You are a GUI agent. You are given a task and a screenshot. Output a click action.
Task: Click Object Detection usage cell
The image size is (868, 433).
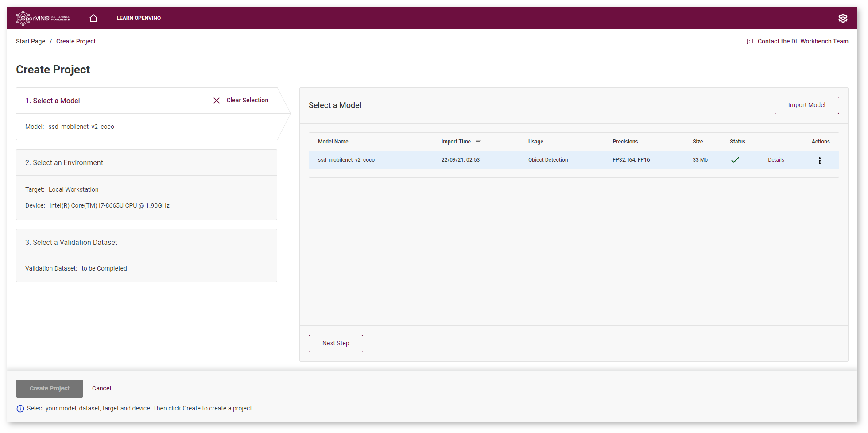pos(548,160)
